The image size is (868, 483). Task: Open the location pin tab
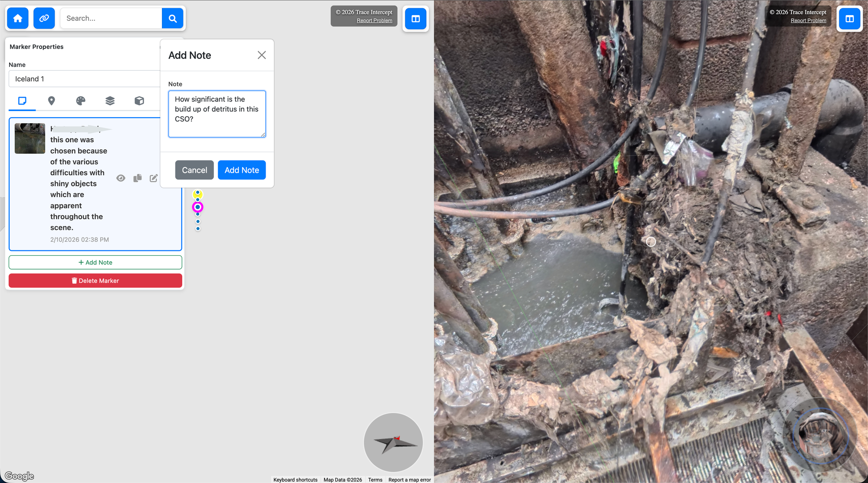coord(51,101)
